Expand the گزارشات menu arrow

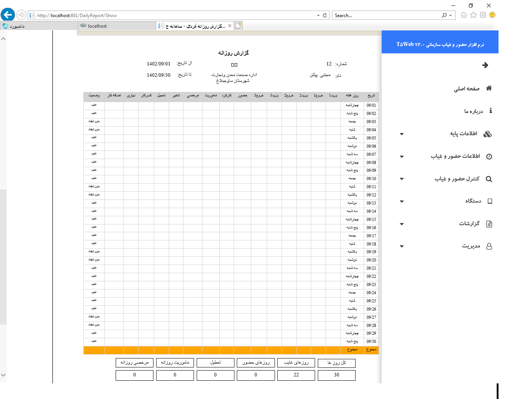pyautogui.click(x=402, y=224)
